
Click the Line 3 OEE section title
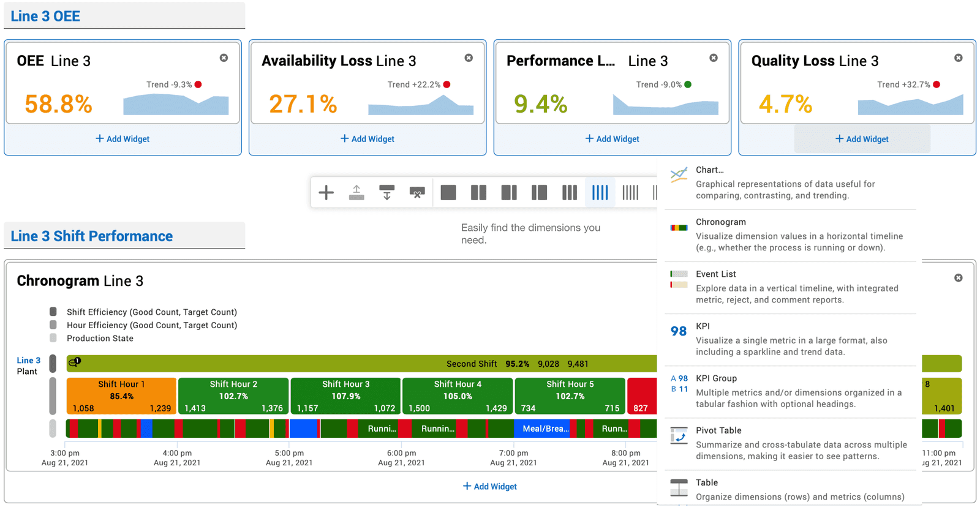[45, 16]
